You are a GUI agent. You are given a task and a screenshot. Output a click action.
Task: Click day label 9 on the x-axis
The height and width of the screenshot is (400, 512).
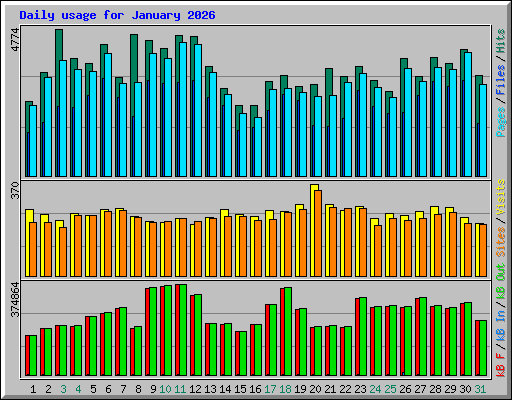tap(153, 389)
